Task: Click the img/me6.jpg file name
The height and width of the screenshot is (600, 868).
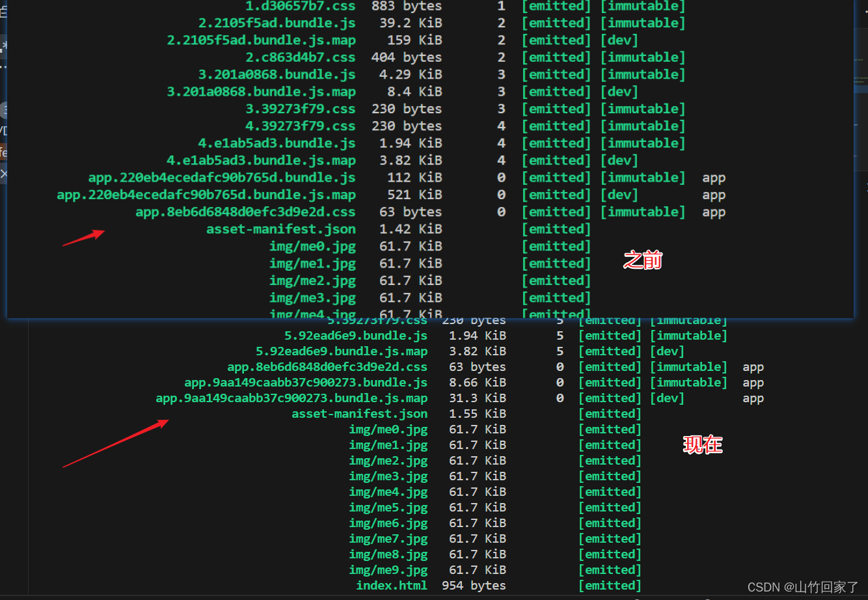Action: 388,523
